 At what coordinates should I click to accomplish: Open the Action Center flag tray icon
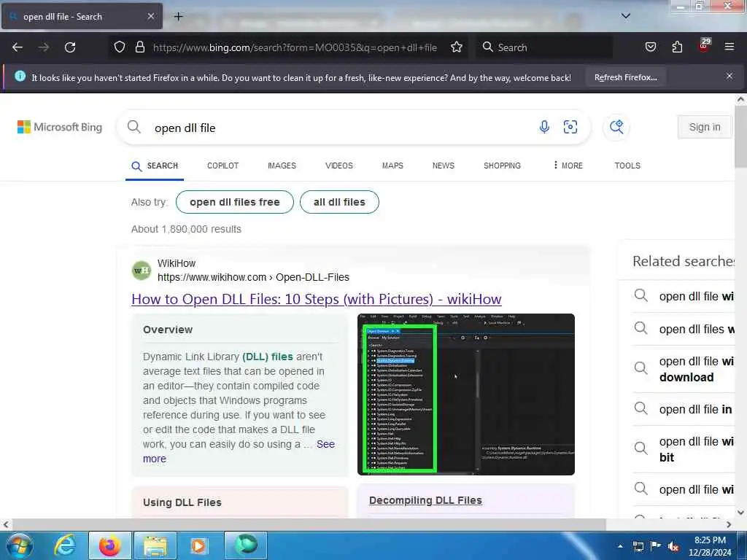click(656, 546)
